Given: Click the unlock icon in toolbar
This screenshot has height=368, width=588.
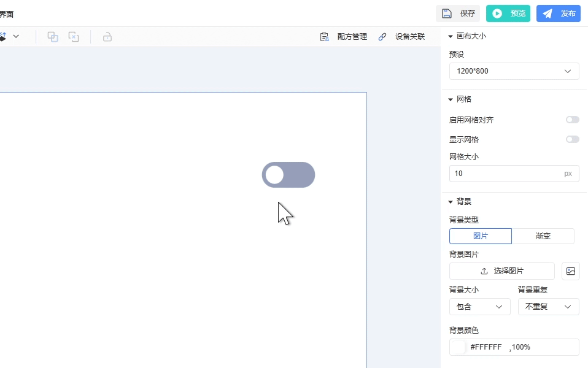Looking at the screenshot, I should coord(107,37).
